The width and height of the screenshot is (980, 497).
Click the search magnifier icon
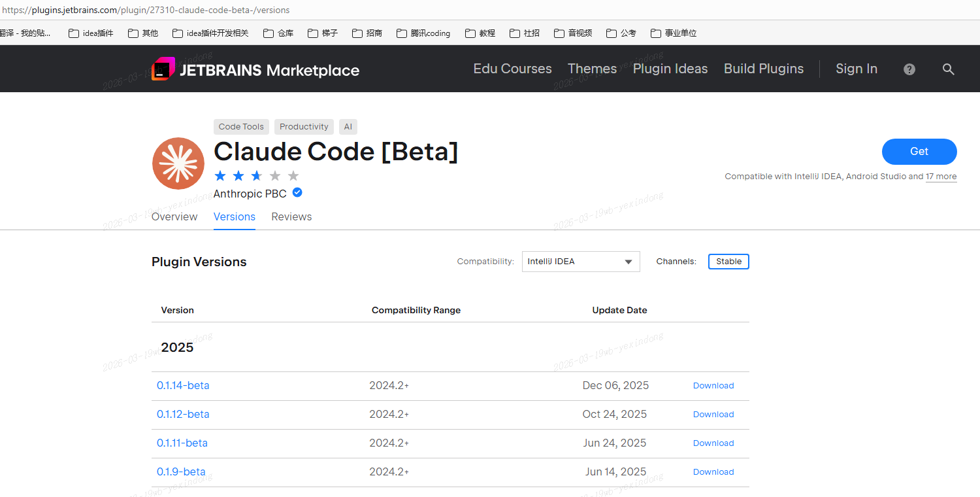pyautogui.click(x=949, y=69)
